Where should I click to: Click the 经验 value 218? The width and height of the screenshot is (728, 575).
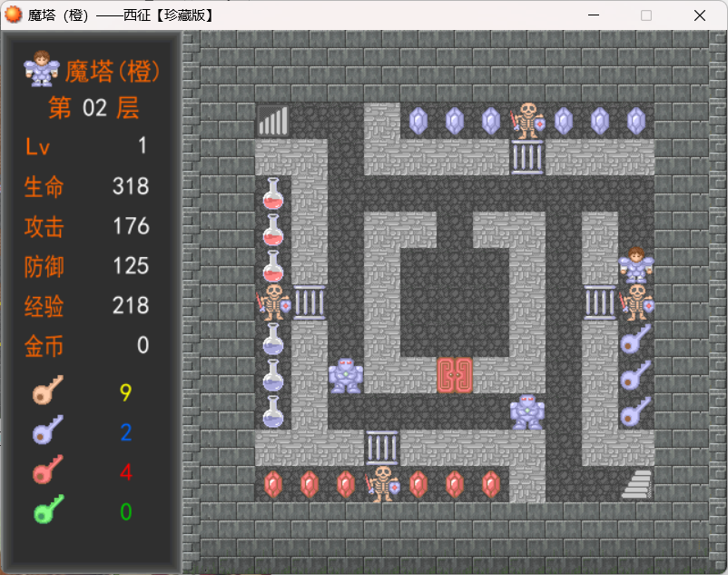[131, 305]
